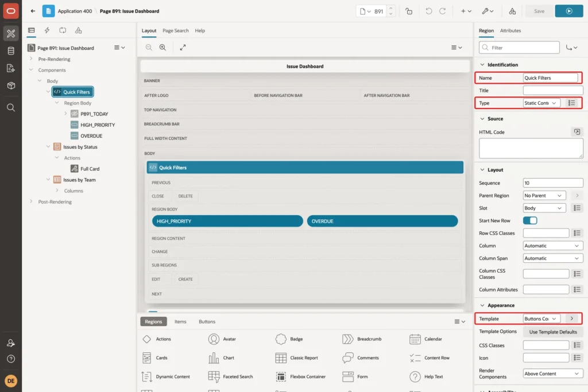The height and width of the screenshot is (392, 588).
Task: Open the administration user icon in sidebar
Action: click(11, 343)
